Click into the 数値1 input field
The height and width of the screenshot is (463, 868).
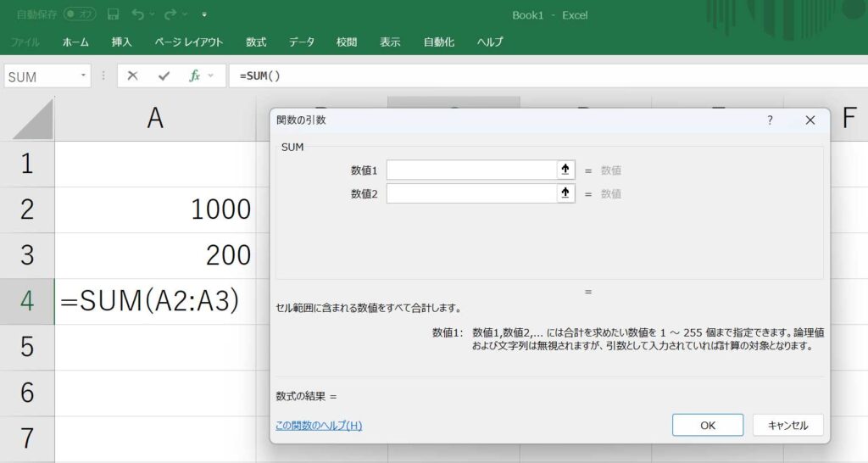click(470, 170)
